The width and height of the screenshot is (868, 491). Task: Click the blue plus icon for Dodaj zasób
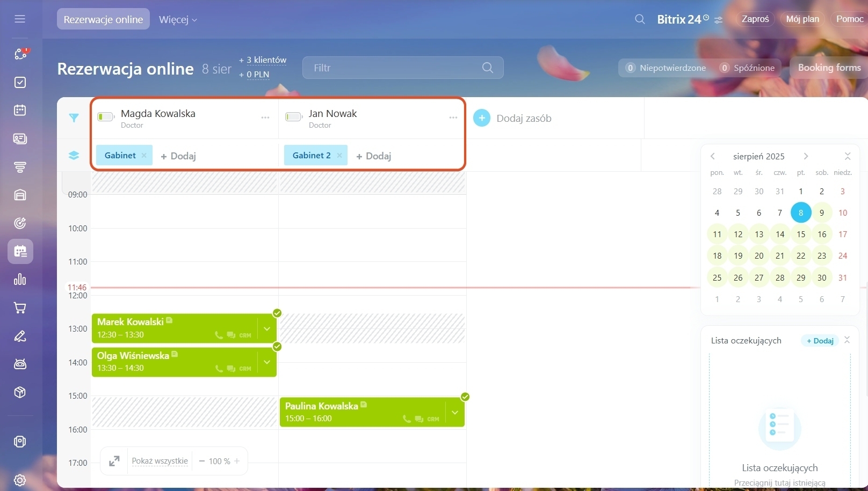pos(482,118)
